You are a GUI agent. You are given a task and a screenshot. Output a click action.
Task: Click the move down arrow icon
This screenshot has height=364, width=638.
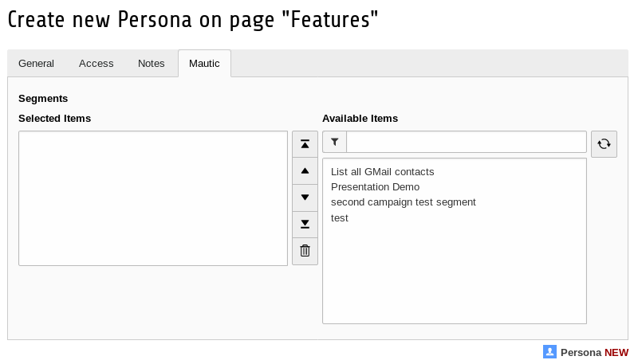[305, 198]
